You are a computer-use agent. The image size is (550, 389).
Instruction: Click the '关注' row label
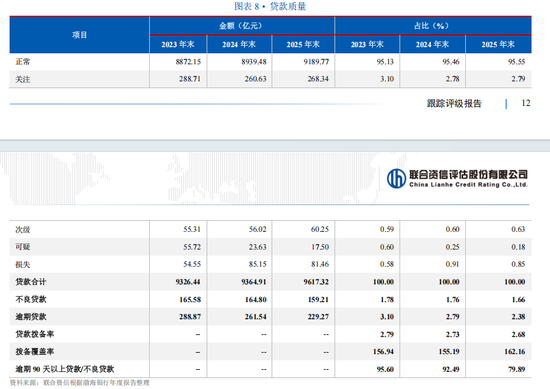(23, 79)
